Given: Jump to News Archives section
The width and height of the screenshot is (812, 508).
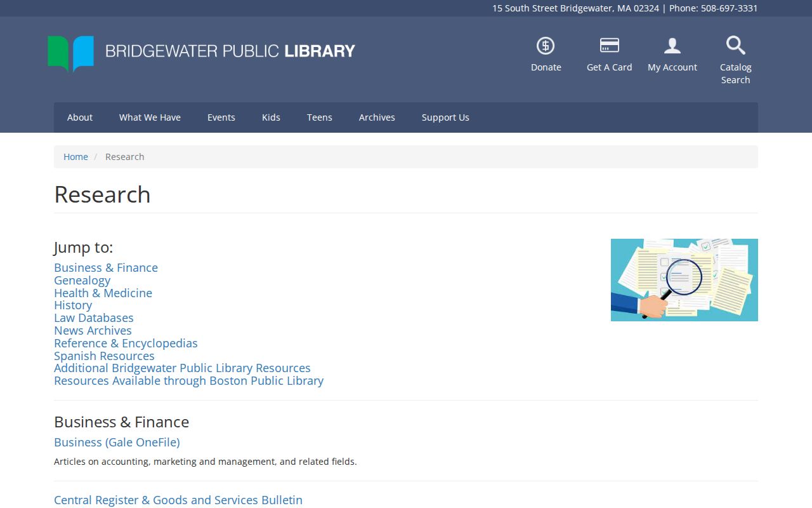Looking at the screenshot, I should [x=93, y=331].
